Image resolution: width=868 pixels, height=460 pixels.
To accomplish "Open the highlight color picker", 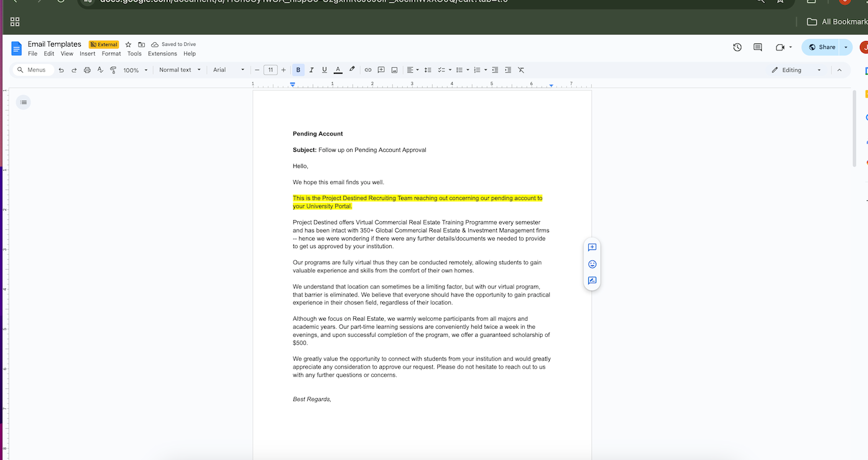I will (352, 70).
